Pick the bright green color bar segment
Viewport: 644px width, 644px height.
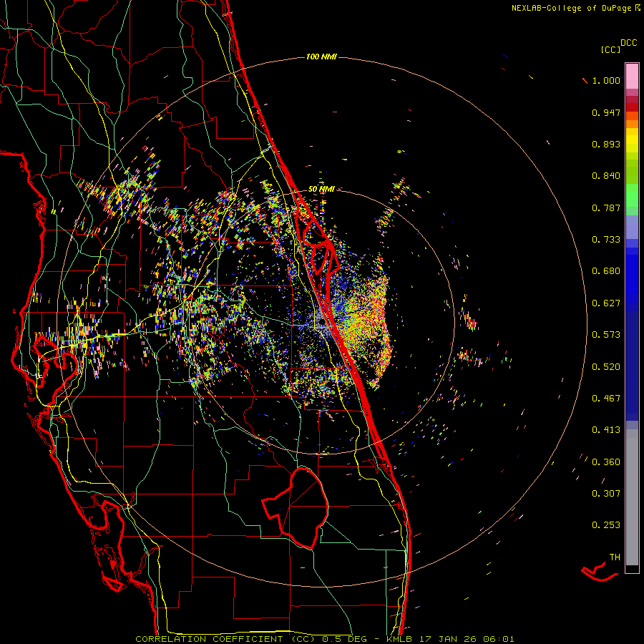coord(632,195)
